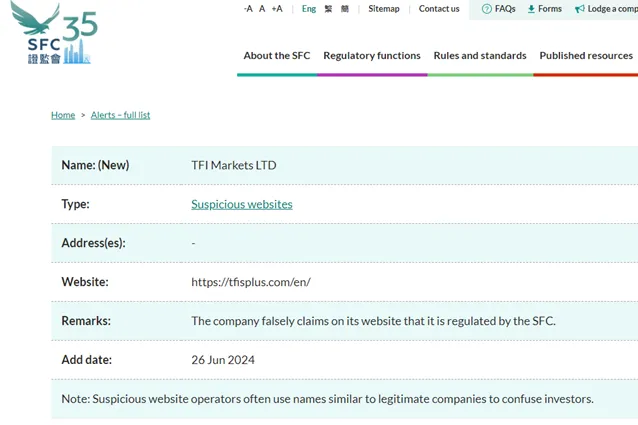Image resolution: width=638 pixels, height=425 pixels.
Task: Increase font size with +A
Action: (277, 9)
